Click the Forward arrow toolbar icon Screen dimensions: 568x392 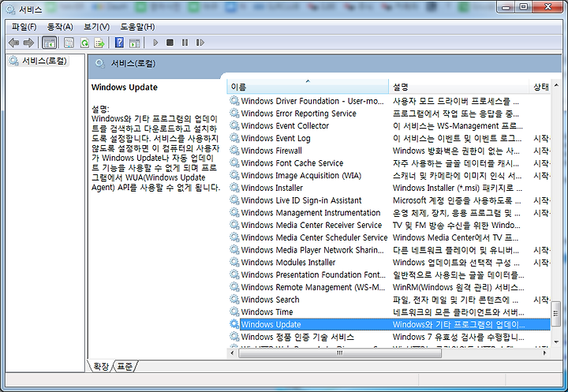point(28,43)
